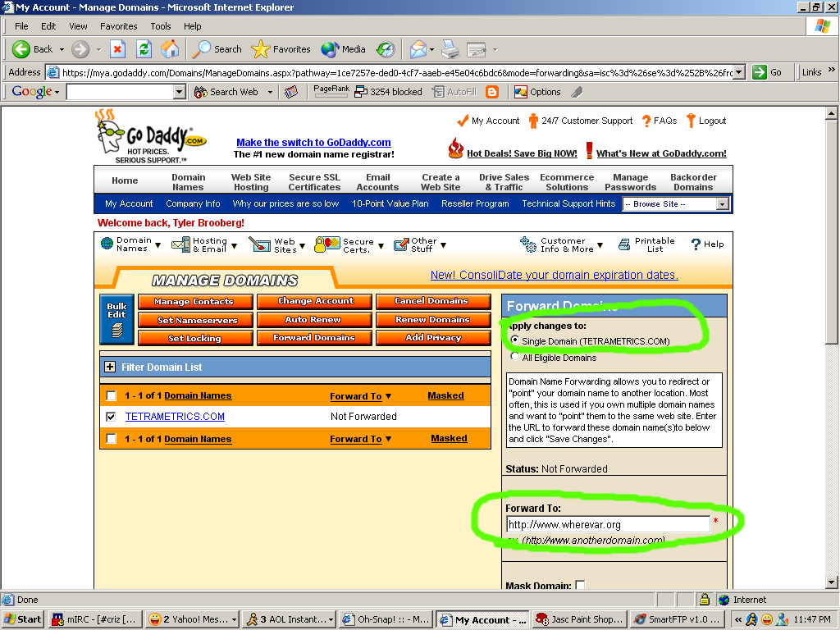Expand Filter Domain List plus icon
Image resolution: width=840 pixels, height=630 pixels.
[110, 367]
